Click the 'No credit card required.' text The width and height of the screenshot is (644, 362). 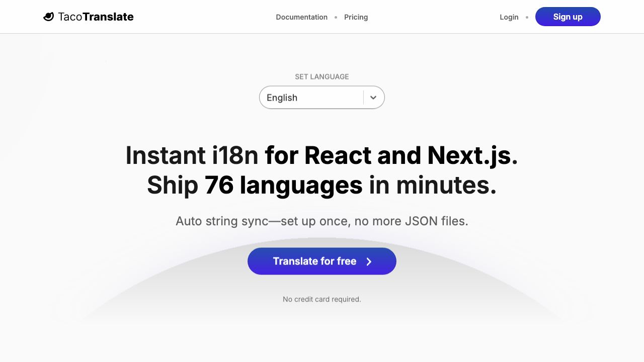(x=321, y=299)
